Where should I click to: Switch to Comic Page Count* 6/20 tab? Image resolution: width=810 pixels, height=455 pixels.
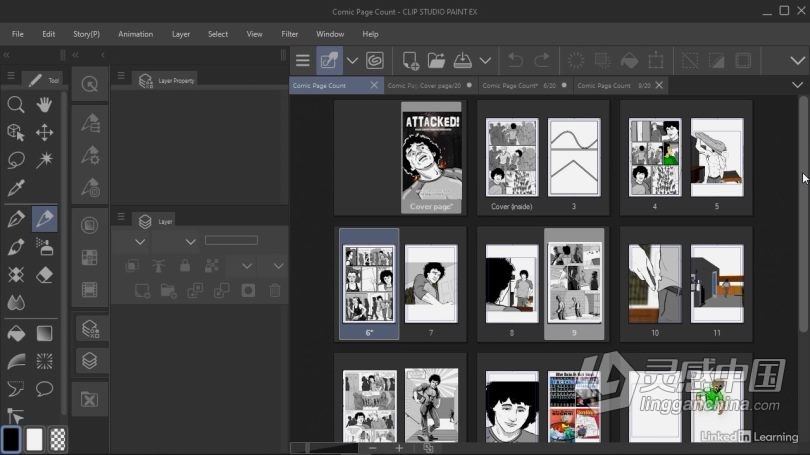pos(524,85)
